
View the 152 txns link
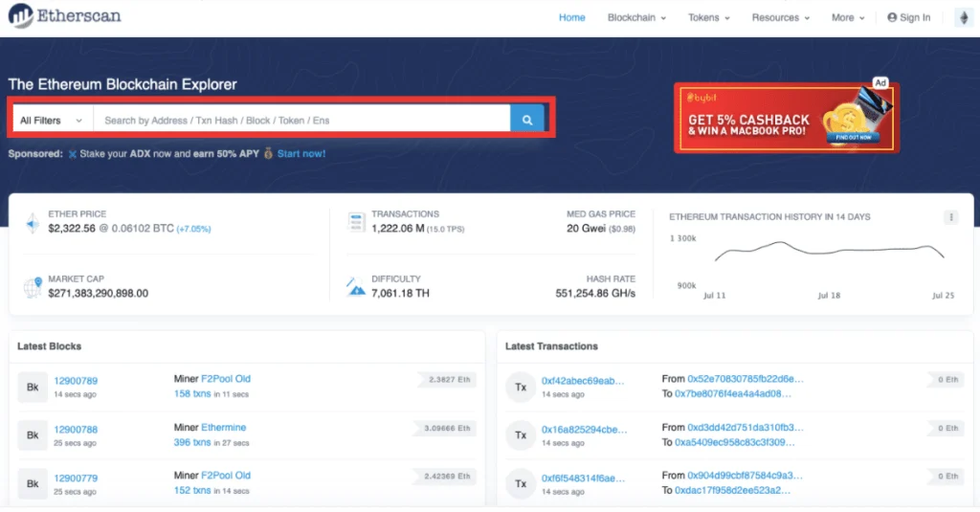pyautogui.click(x=192, y=491)
